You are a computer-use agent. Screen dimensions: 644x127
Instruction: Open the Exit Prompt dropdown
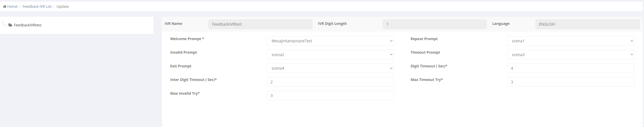[330, 68]
